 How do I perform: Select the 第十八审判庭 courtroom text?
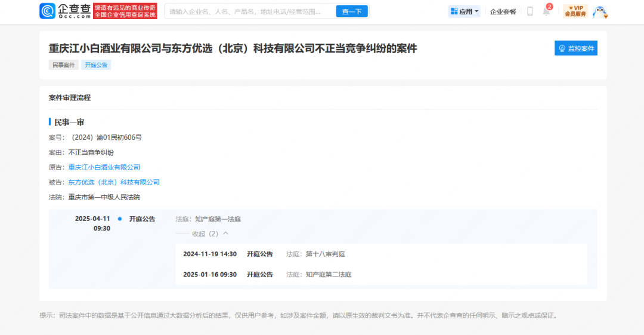pyautogui.click(x=326, y=254)
